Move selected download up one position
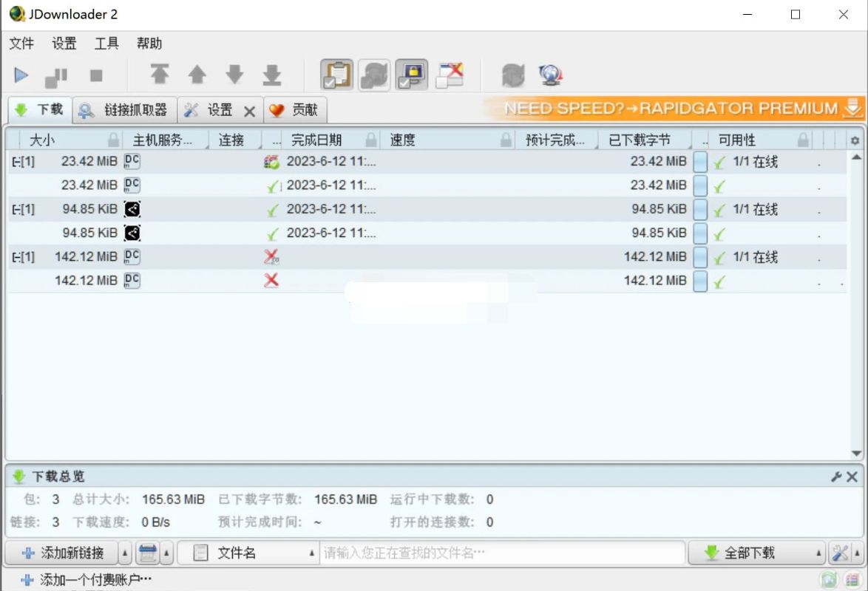Screen dimensions: 868x591 tap(197, 75)
